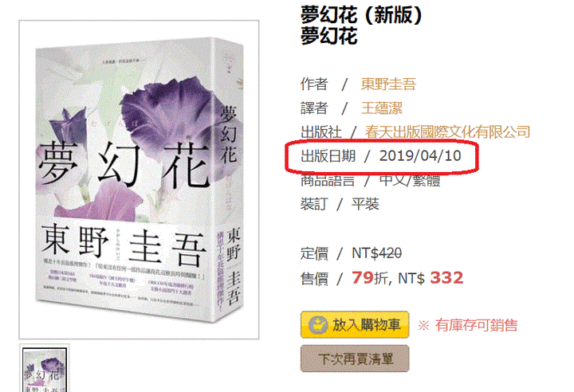Click the 有庫存可銷售 stock status note
This screenshot has width=574, height=392.
coord(476,325)
